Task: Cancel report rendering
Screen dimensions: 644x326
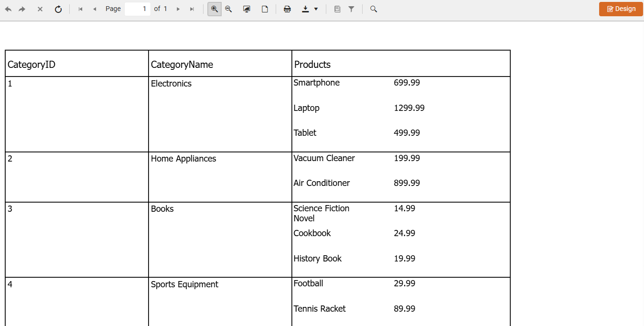Action: (40, 9)
